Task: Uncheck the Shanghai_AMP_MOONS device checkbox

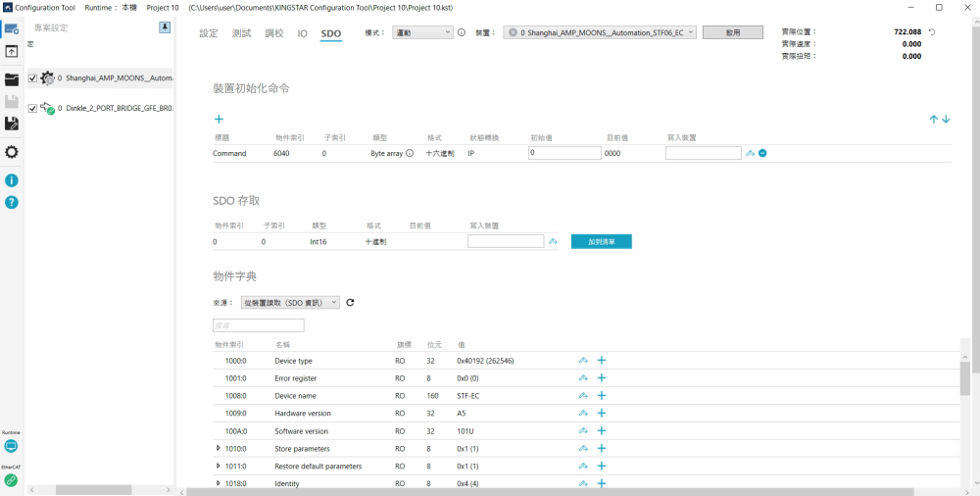Action: coord(33,78)
